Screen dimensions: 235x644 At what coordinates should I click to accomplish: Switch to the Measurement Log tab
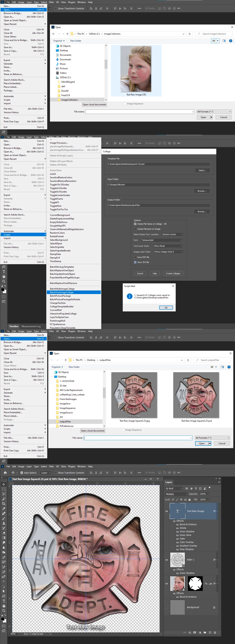point(31,326)
